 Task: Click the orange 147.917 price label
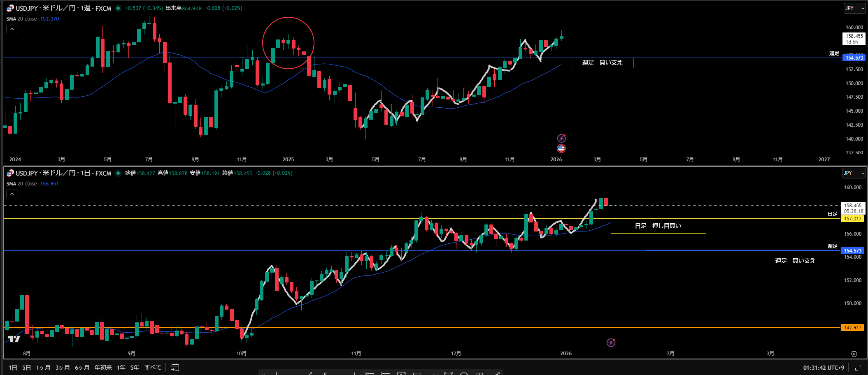(x=852, y=328)
